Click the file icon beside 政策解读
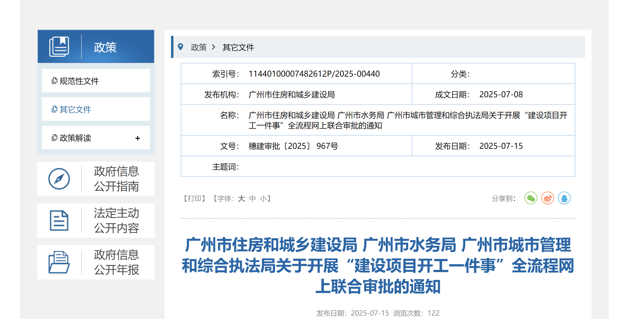 pyautogui.click(x=54, y=138)
